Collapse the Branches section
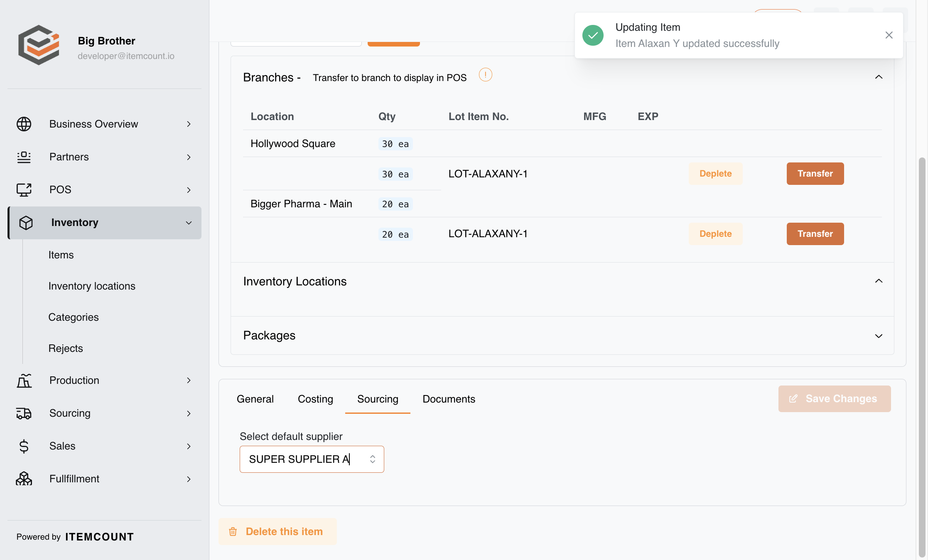The image size is (928, 560). coord(879,77)
